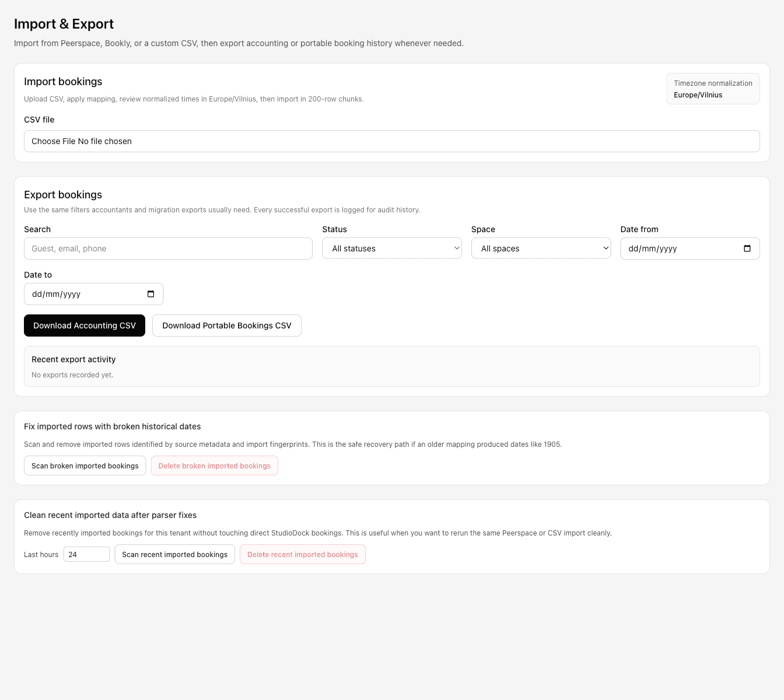Delete broken imported bookings
784x700 pixels.
click(214, 466)
